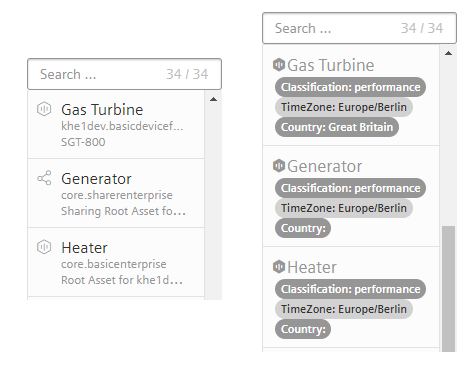
Task: Click the right panel scrollbar up arrow
Action: pos(448,53)
